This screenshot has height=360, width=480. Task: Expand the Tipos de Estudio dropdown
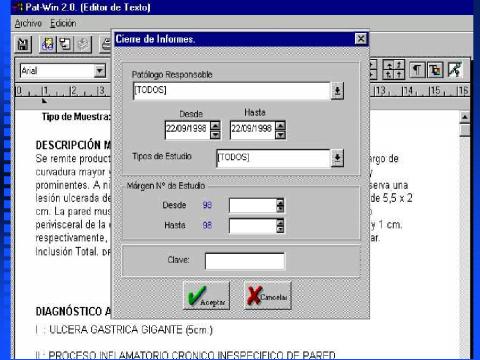point(337,158)
